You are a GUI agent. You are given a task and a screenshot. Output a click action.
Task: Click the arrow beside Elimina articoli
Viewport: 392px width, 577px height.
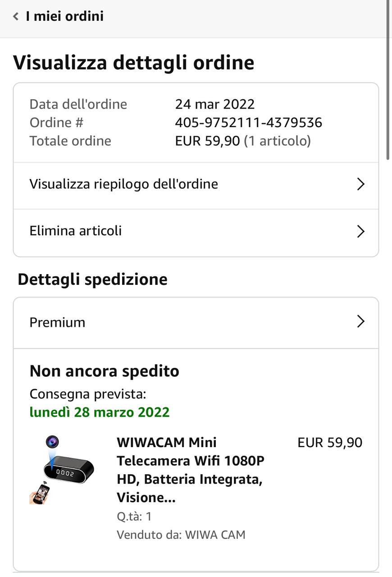pyautogui.click(x=360, y=231)
